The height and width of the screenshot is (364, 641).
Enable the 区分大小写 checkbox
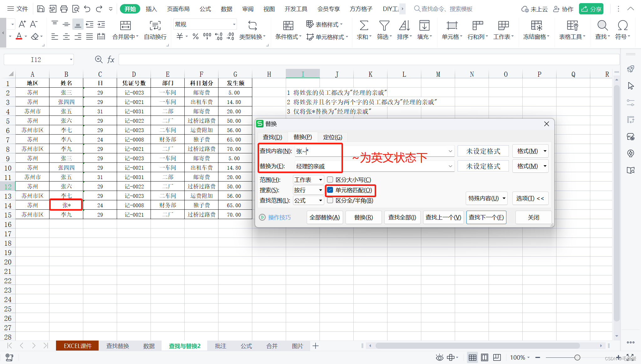[330, 180]
